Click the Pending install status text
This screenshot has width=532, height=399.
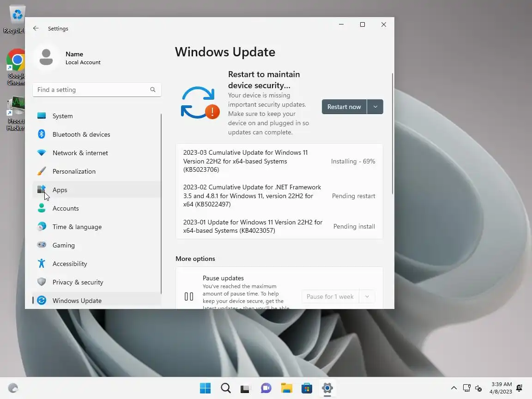(x=354, y=226)
